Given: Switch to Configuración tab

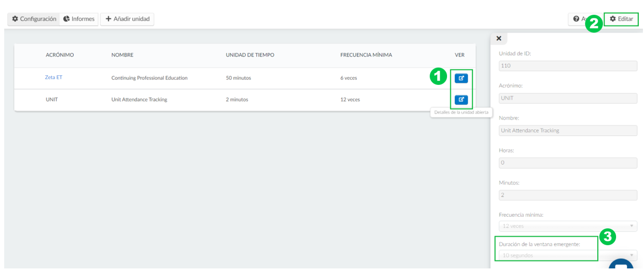Looking at the screenshot, I should coord(34,19).
